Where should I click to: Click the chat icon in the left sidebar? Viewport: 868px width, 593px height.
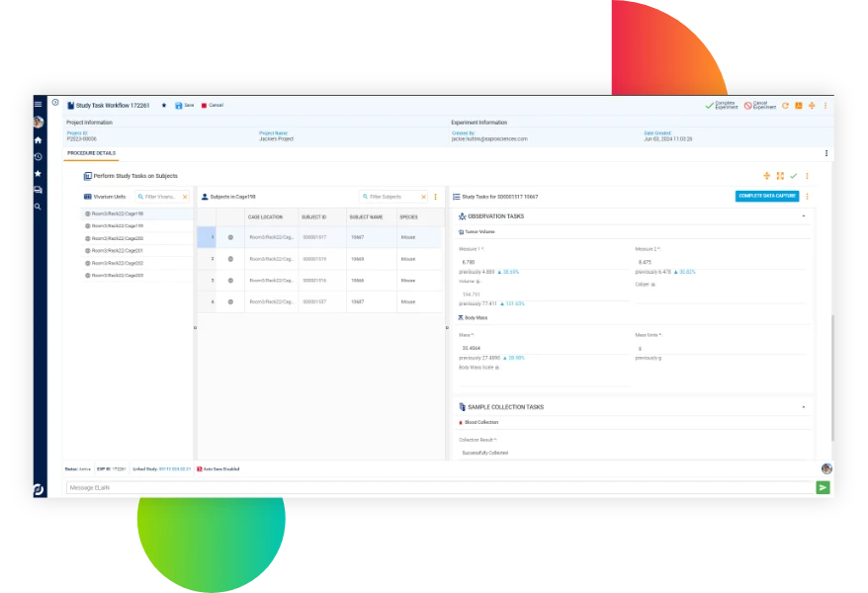(x=39, y=191)
